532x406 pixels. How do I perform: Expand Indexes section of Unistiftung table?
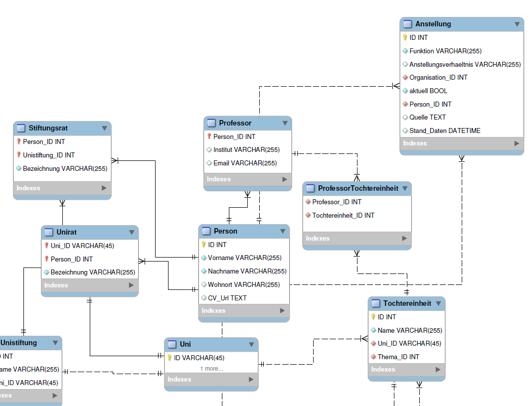pyautogui.click(x=55, y=396)
